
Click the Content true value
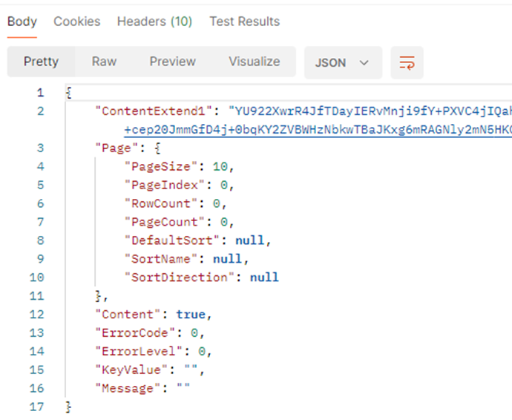pos(191,315)
